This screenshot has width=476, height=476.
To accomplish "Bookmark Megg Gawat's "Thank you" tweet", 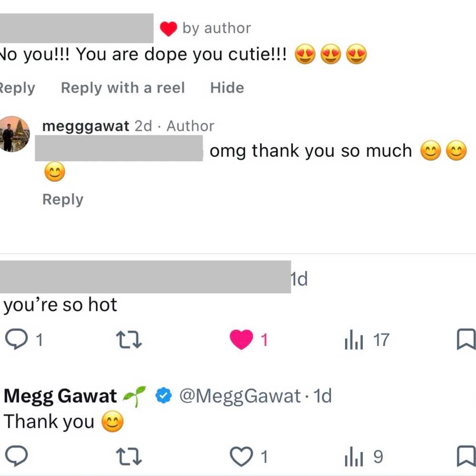I will click(x=466, y=457).
